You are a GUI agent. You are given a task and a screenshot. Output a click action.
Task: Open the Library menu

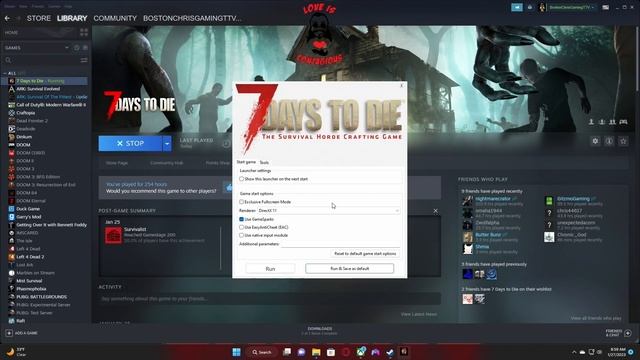coord(72,18)
